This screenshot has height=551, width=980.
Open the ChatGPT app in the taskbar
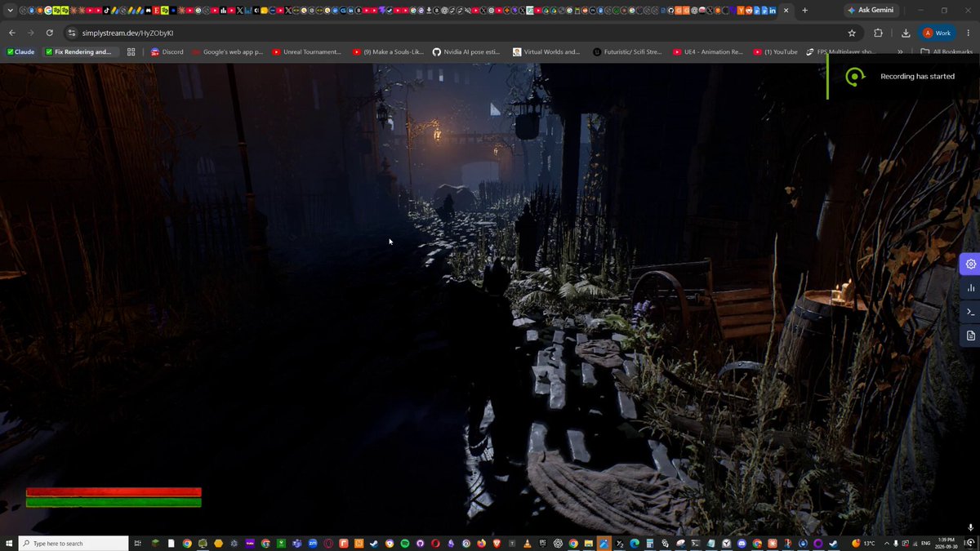(559, 543)
